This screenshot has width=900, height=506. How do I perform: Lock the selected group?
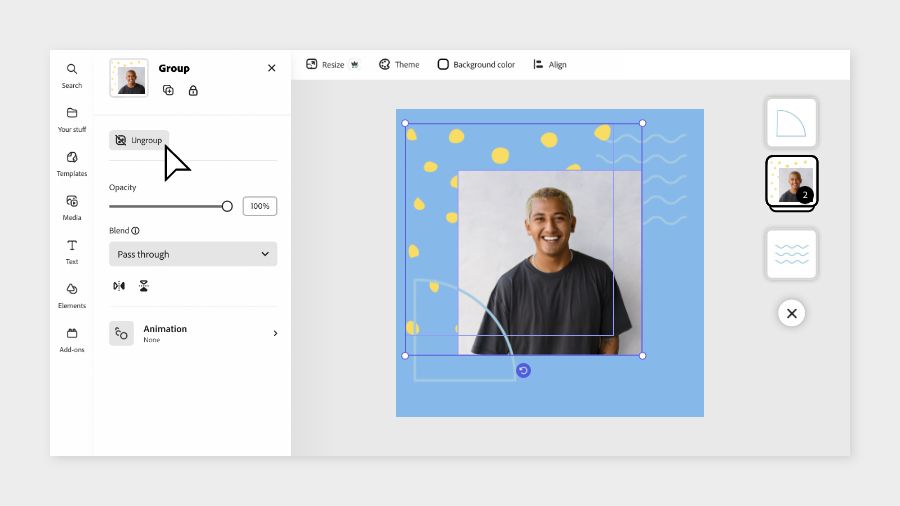point(193,90)
